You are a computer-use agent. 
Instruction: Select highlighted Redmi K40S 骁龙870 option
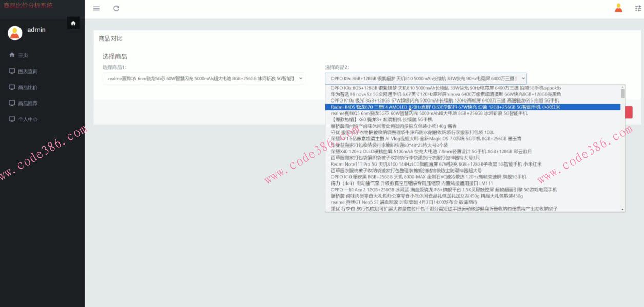click(x=473, y=107)
